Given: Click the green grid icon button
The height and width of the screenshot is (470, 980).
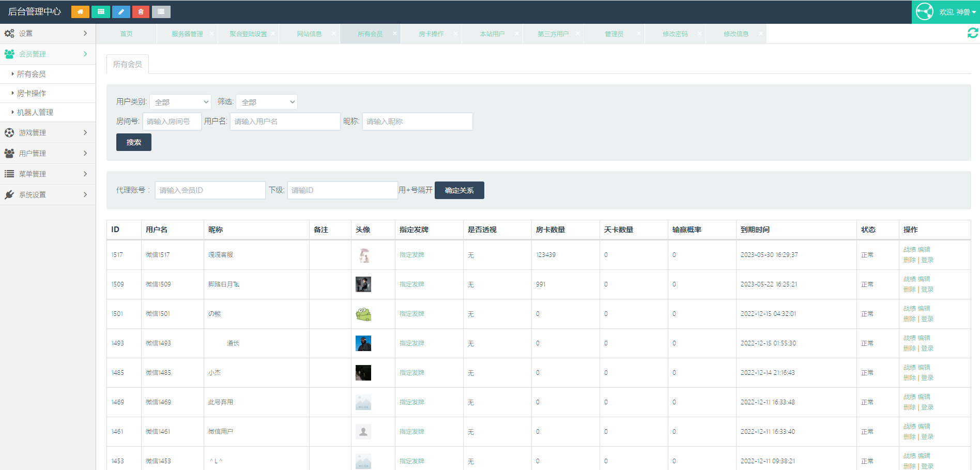Looking at the screenshot, I should 101,12.
